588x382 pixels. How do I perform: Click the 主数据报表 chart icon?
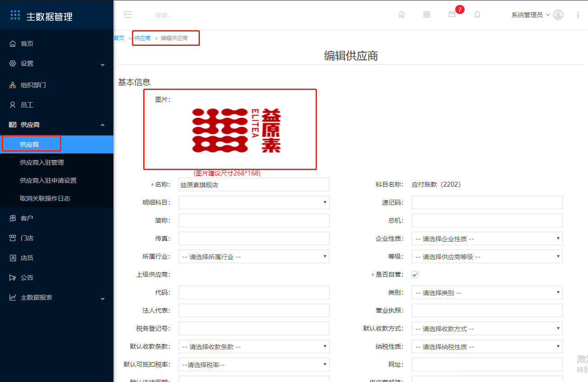click(x=13, y=297)
